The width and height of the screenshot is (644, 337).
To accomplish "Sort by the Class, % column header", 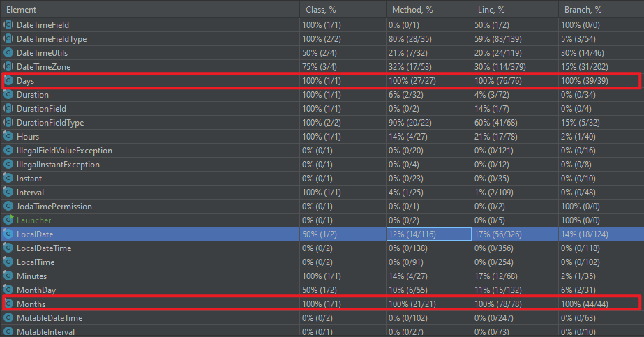I will [321, 10].
